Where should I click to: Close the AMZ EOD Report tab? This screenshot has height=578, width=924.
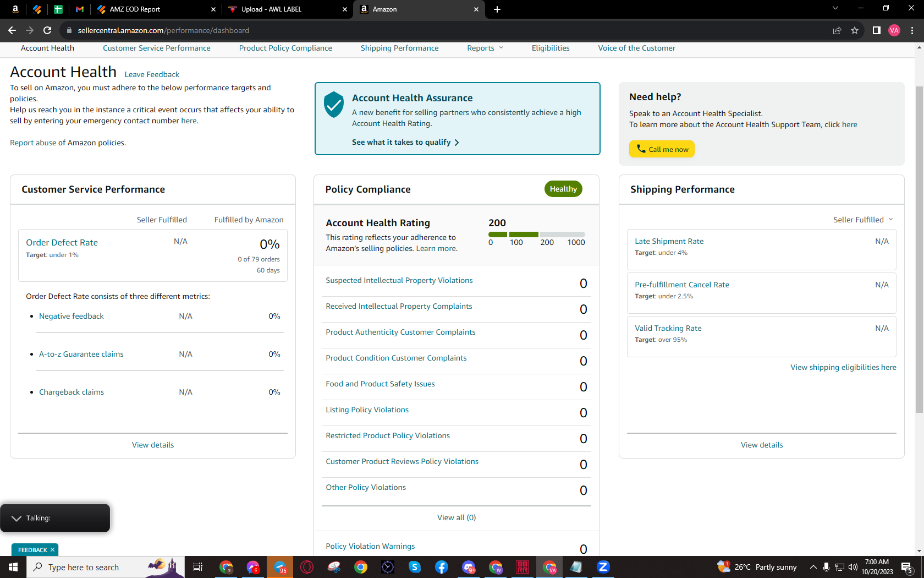tap(213, 9)
